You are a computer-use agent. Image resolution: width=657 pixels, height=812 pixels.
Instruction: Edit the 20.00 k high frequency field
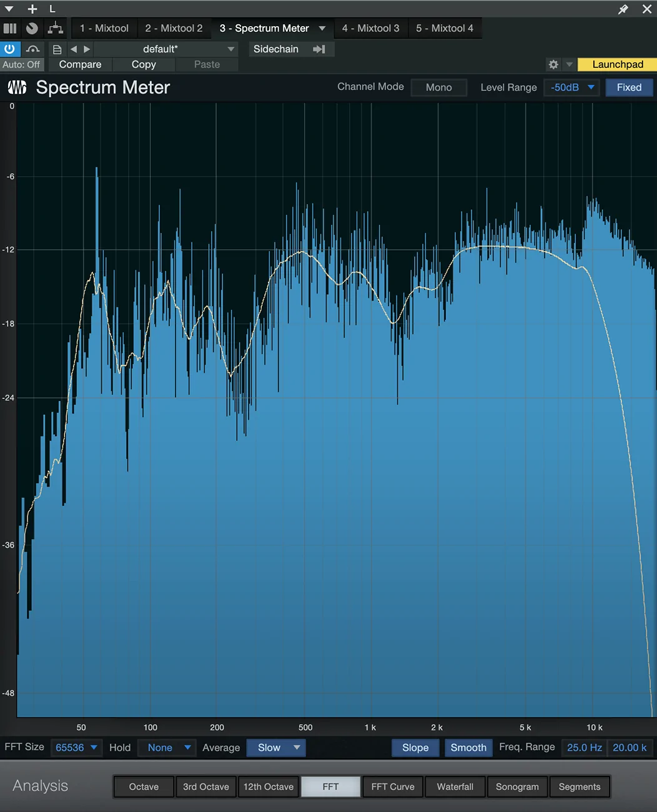[x=630, y=748]
